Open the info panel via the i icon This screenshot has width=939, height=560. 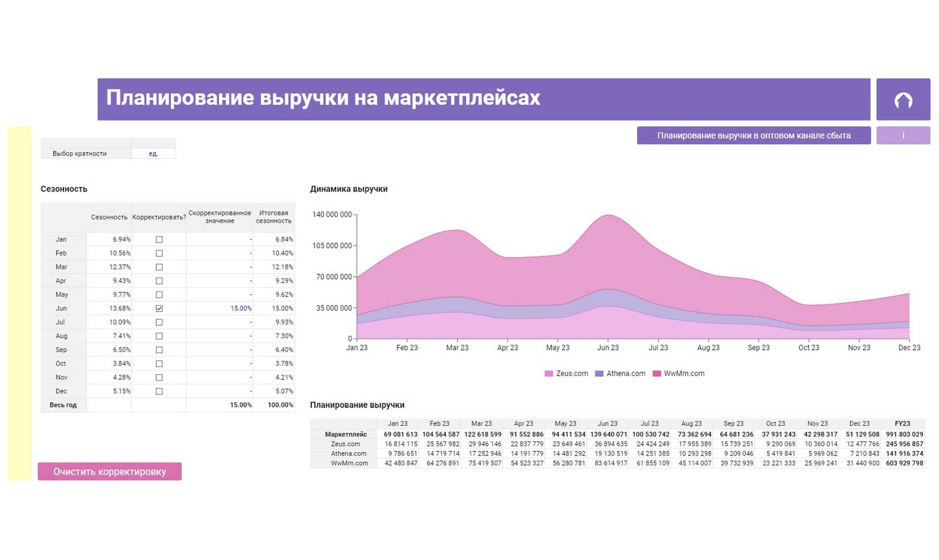pos(903,135)
